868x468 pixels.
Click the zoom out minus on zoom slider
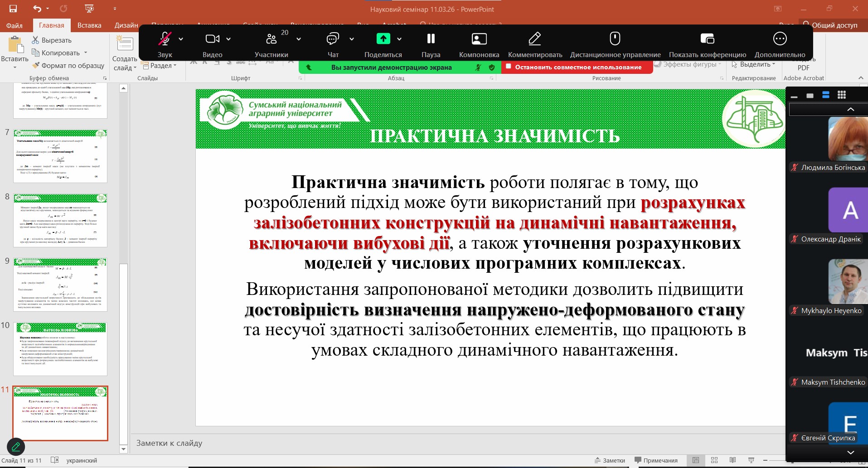(765, 460)
